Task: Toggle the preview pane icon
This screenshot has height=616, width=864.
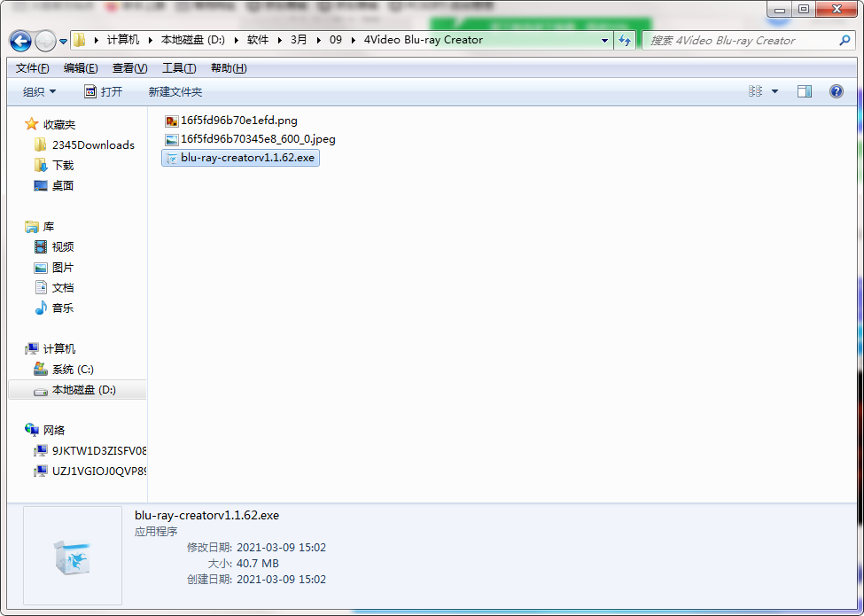Action: [805, 91]
